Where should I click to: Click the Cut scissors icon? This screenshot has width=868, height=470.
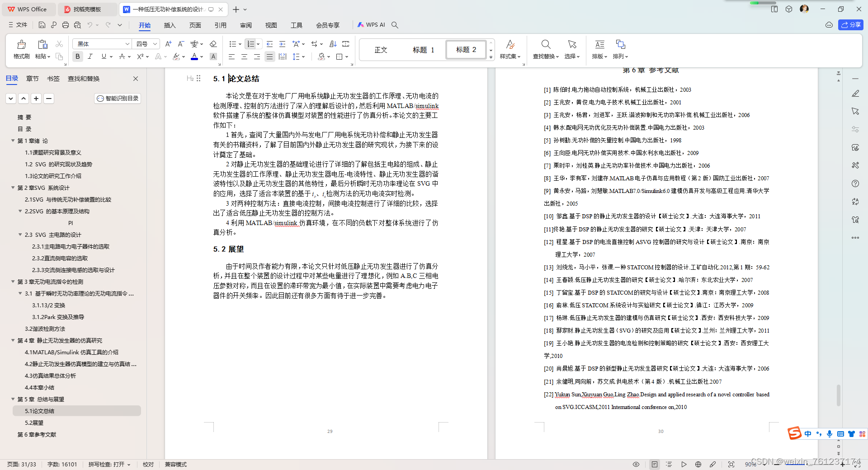pyautogui.click(x=59, y=44)
